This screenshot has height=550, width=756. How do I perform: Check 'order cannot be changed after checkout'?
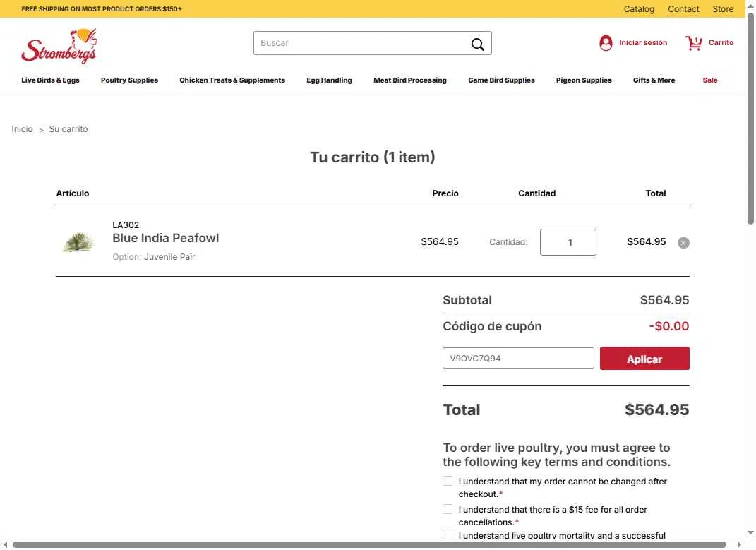(x=448, y=481)
